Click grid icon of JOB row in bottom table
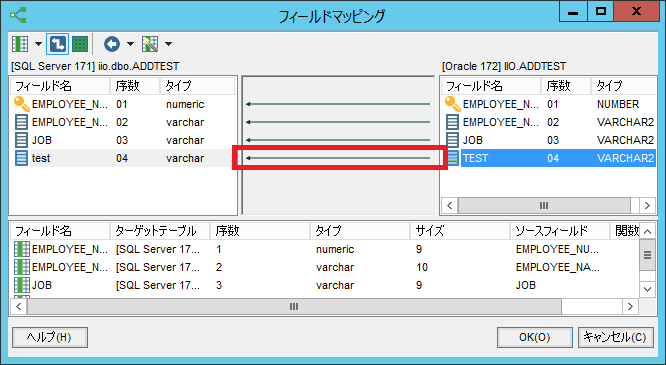The height and width of the screenshot is (365, 666). click(x=22, y=285)
